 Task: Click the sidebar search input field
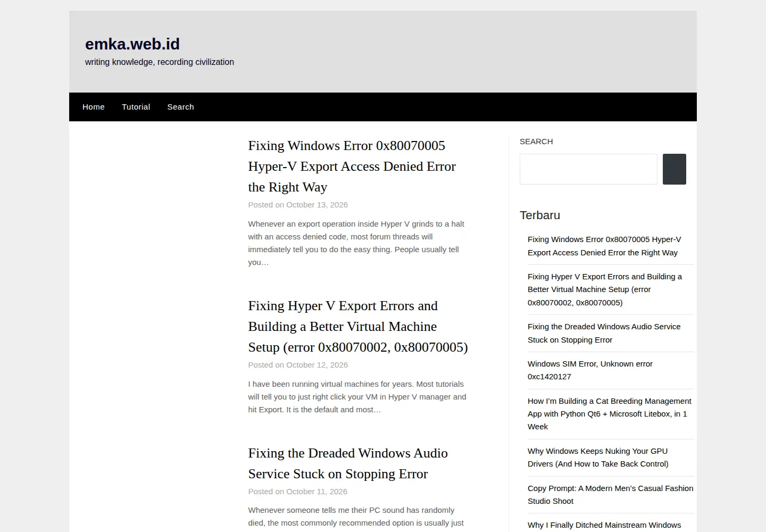(588, 169)
